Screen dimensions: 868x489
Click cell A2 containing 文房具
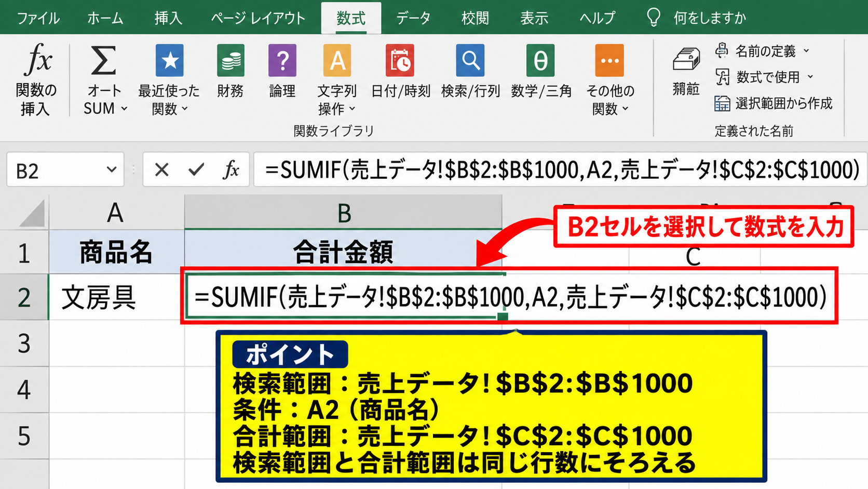pyautogui.click(x=117, y=297)
